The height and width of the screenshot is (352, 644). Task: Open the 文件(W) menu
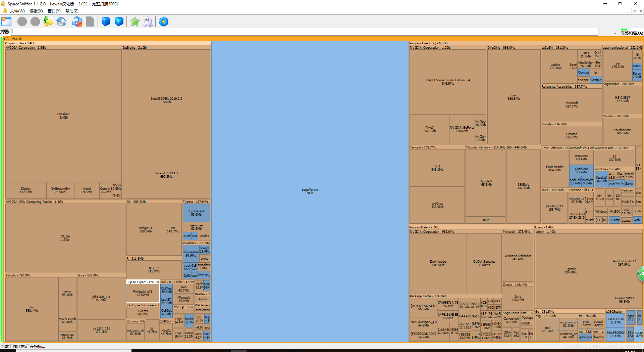(17, 11)
